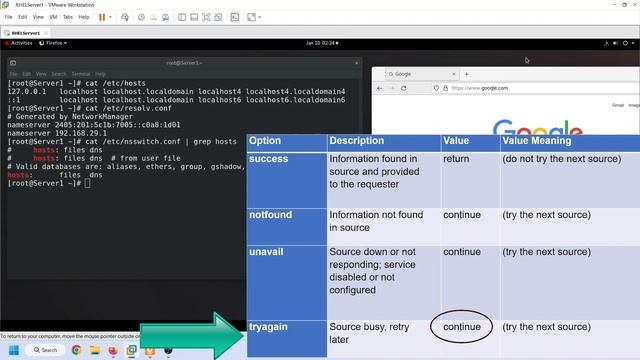
Task: Click VMware Workstation taskbar icon
Action: point(131,350)
